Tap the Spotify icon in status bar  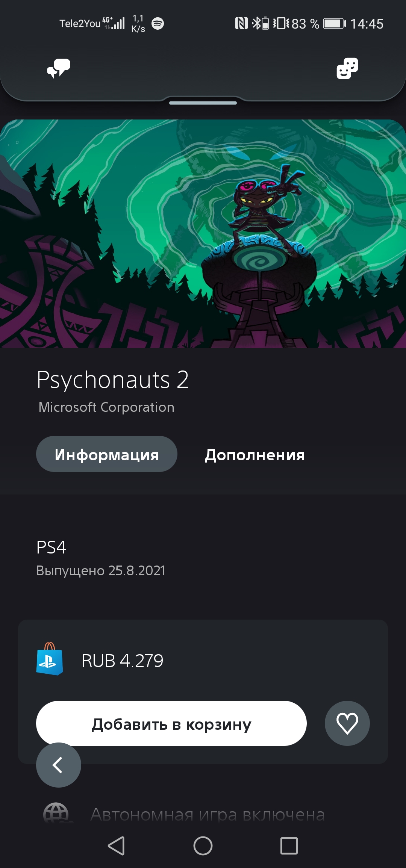pyautogui.click(x=158, y=24)
